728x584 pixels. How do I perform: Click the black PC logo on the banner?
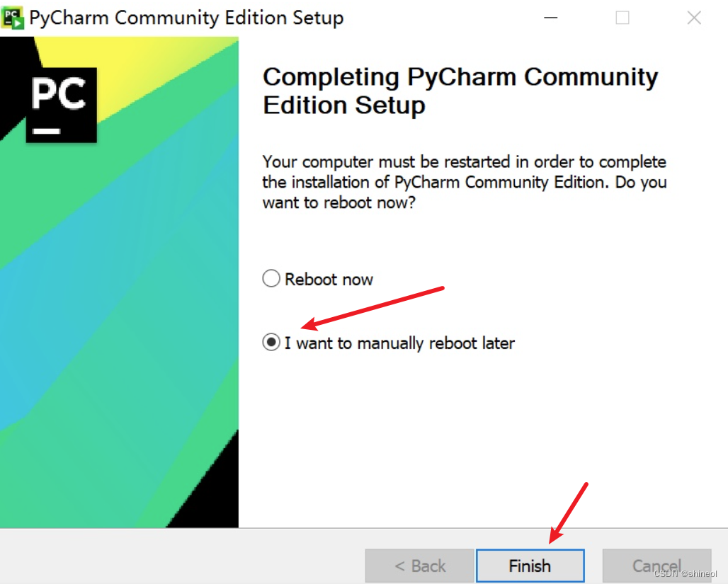click(62, 105)
